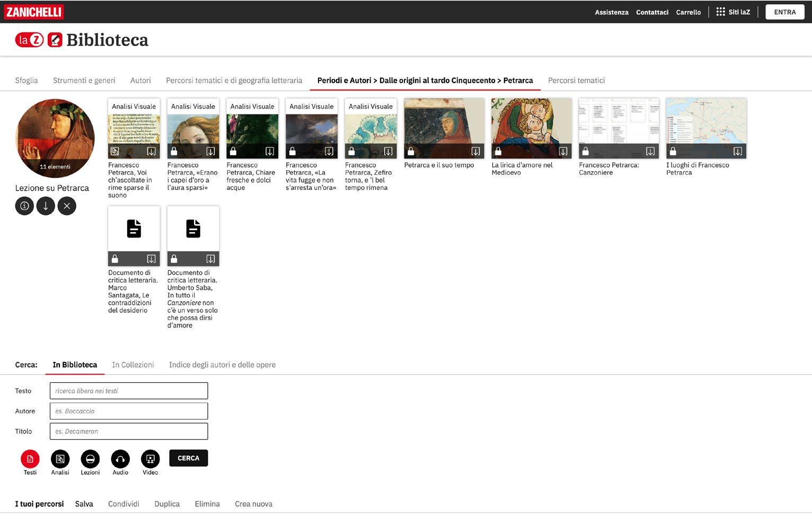
Task: Switch to Strumenti e generi tab
Action: [x=84, y=81]
